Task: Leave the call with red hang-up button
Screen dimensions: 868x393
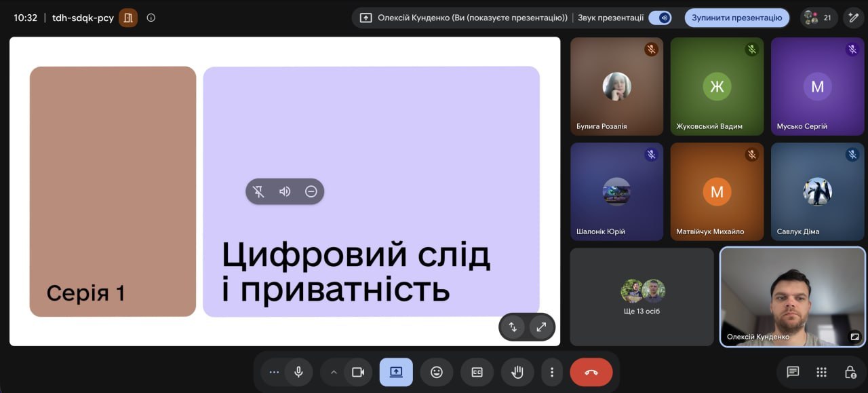Action: pyautogui.click(x=591, y=372)
